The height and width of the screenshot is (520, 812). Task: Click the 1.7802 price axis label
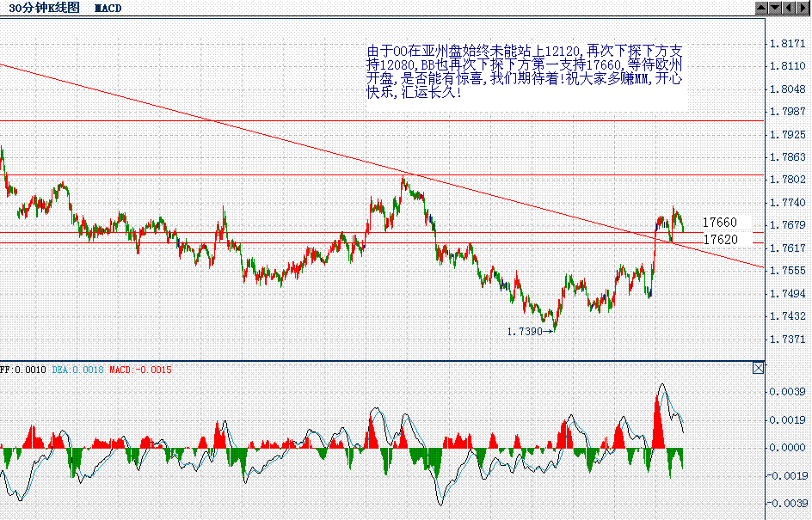coord(787,180)
